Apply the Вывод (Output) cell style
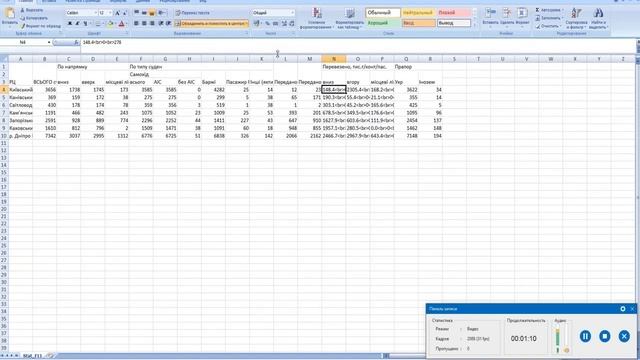The width and height of the screenshot is (640, 360). (453, 23)
